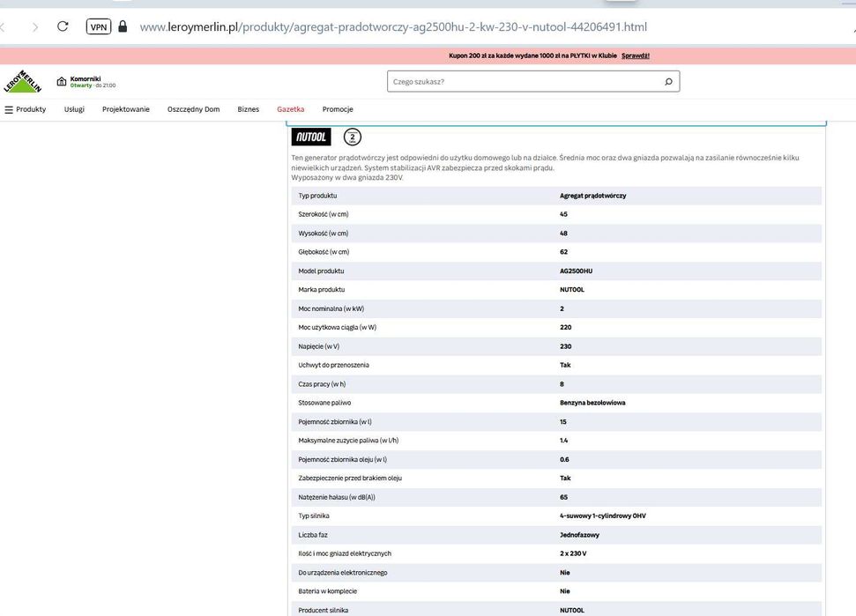Open the Gazetka menu item
The image size is (856, 616).
pos(290,109)
